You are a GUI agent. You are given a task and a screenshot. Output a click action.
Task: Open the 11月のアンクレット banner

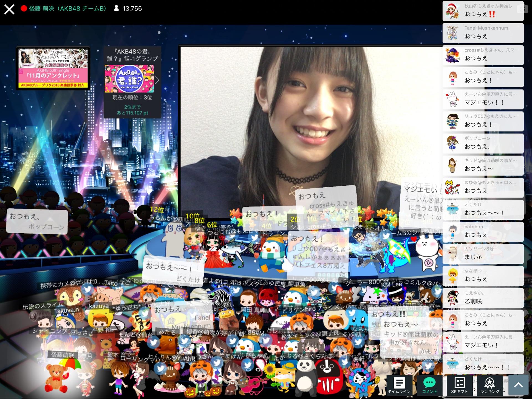tap(53, 68)
